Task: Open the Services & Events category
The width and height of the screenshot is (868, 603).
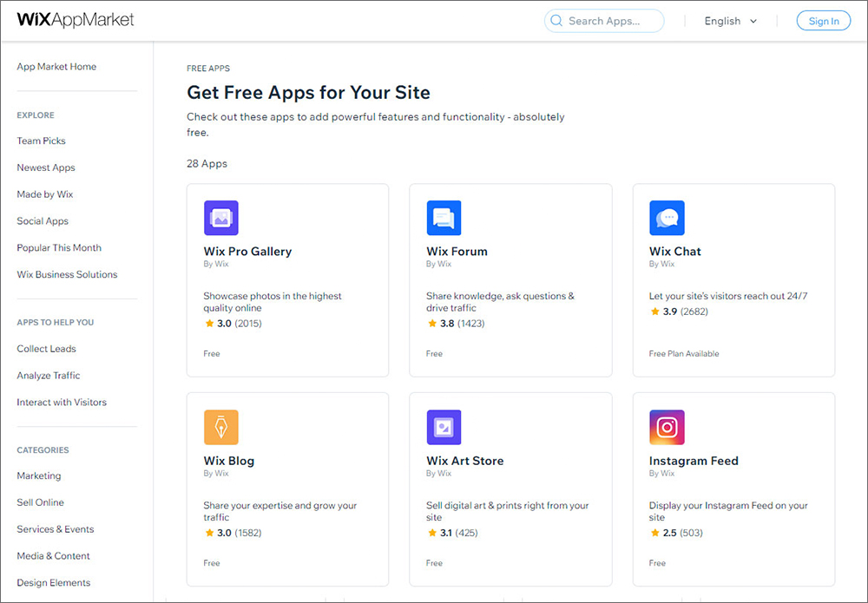Action: [x=56, y=529]
